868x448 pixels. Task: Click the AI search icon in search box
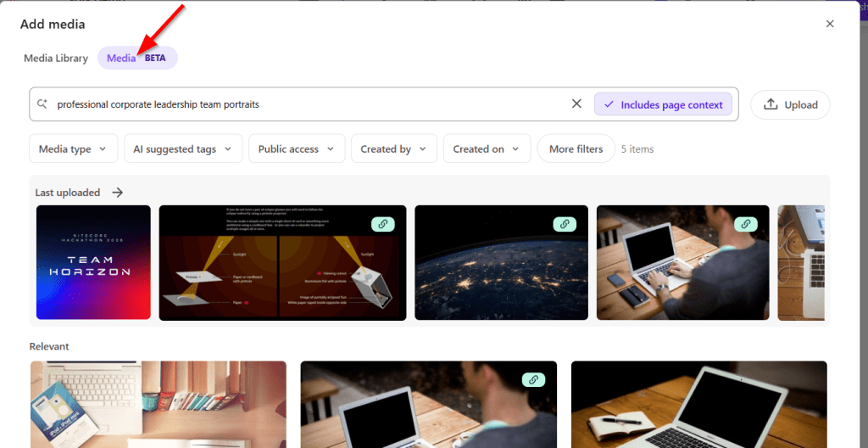[x=42, y=104]
